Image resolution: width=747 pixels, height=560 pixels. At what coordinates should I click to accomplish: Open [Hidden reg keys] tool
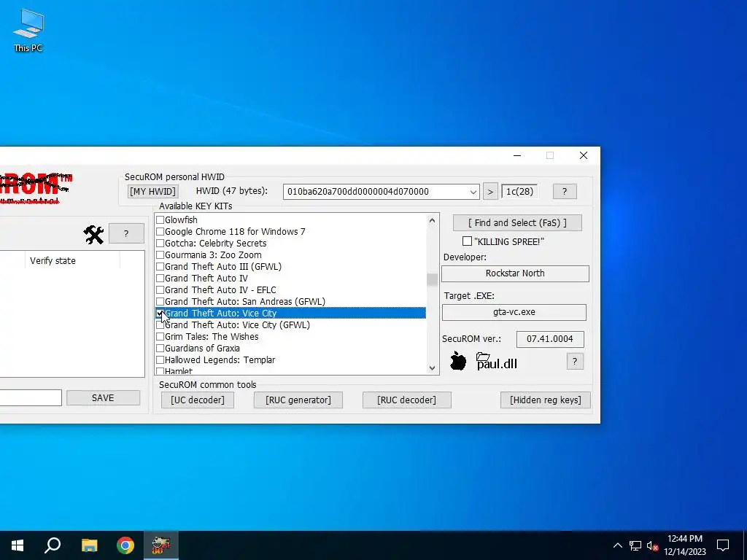(x=546, y=400)
